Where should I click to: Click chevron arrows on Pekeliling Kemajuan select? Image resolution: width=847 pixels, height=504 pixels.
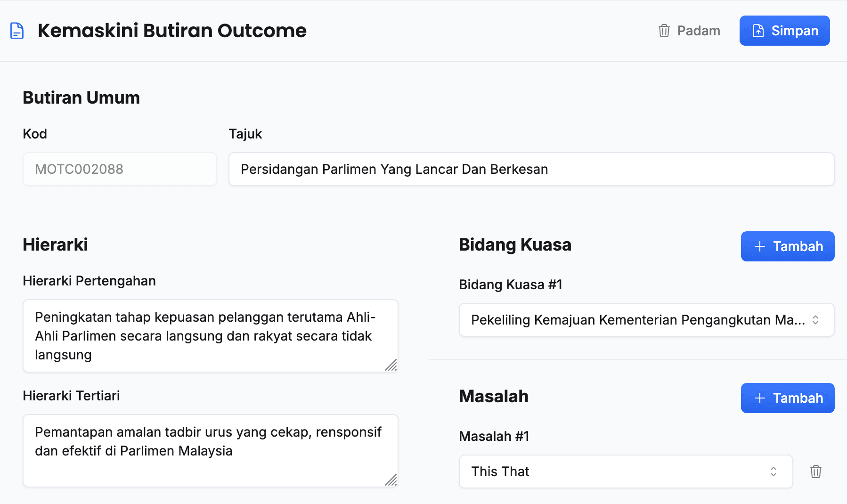coord(815,320)
